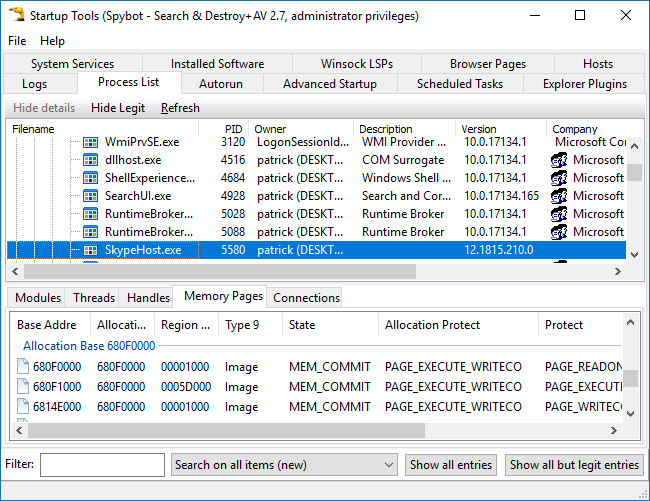Click into the Filter text field
Viewport: 650px width, 501px height.
point(102,465)
